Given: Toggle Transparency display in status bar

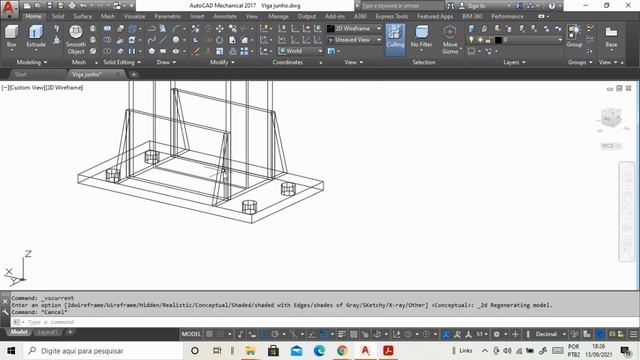Looking at the screenshot, I should tap(353, 334).
